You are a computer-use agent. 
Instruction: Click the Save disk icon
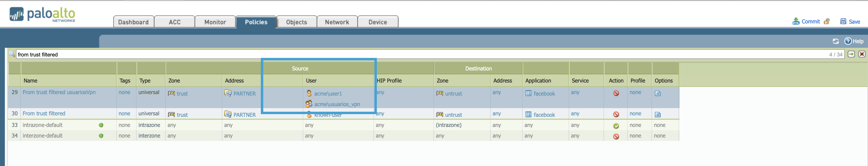(843, 21)
